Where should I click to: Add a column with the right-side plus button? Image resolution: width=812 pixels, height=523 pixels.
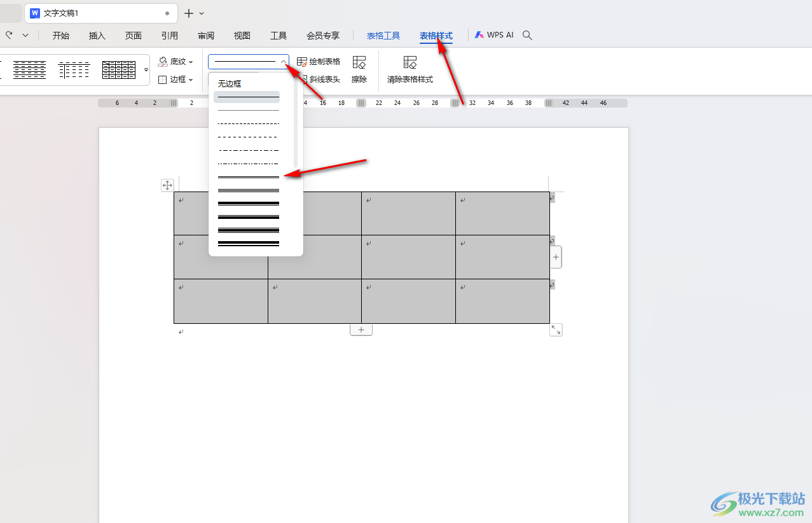tap(556, 257)
